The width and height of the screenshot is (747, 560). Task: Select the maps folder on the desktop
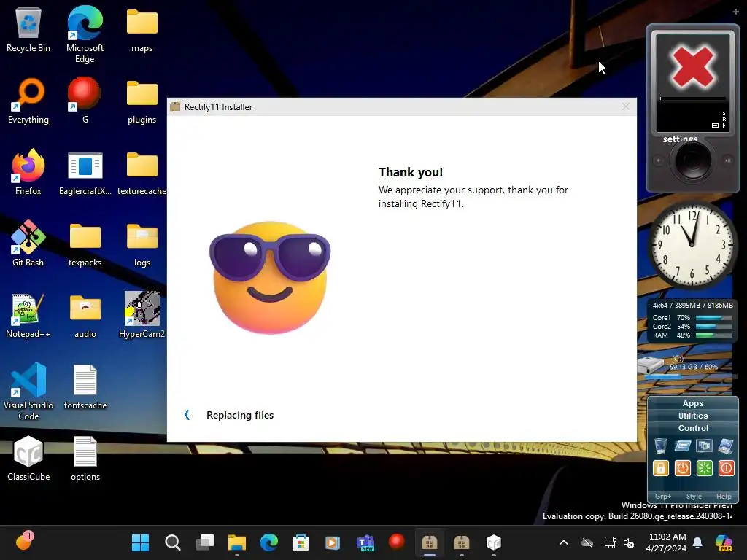tap(142, 30)
